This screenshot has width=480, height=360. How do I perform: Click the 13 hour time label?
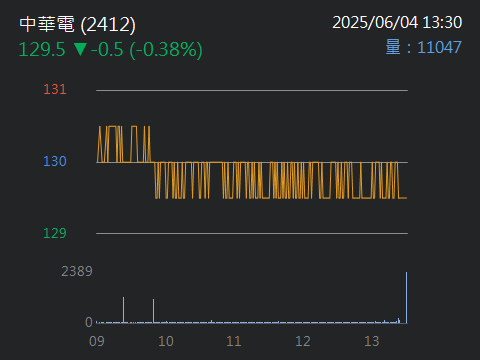coord(372,341)
